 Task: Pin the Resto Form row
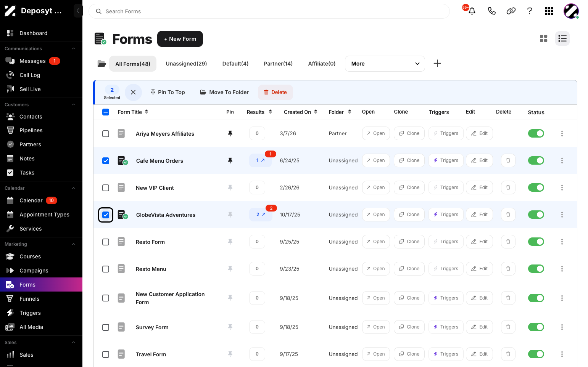point(230,242)
